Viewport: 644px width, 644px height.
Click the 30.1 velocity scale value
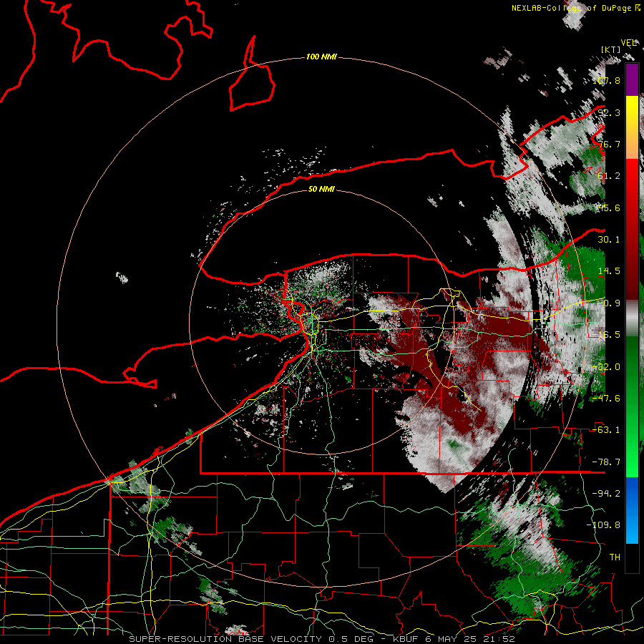tap(609, 239)
